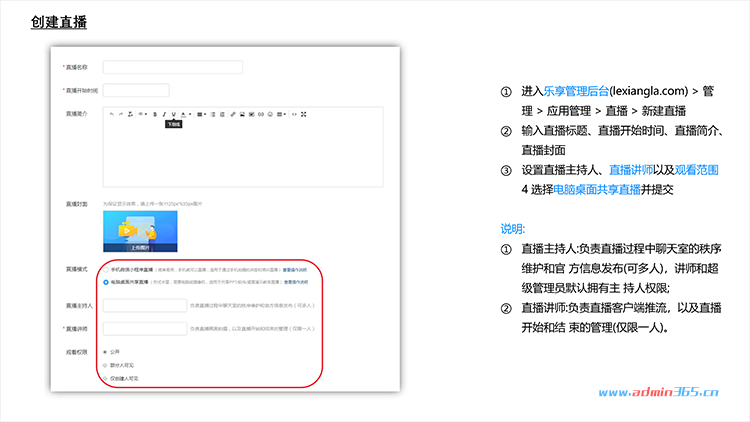This screenshot has width=750, height=422.
Task: Click the 电脑桌面共享直播 highlighted text in step 4
Action: click(597, 189)
